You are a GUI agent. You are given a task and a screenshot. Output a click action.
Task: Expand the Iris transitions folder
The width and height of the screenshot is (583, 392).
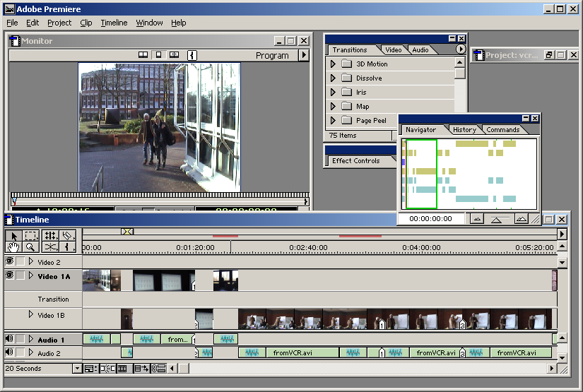333,92
